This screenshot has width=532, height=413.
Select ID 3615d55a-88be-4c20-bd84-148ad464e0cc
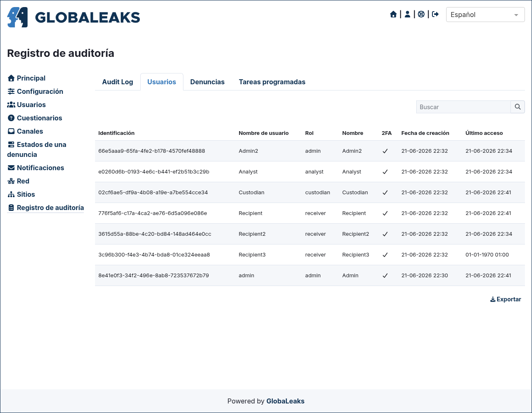coord(155,234)
